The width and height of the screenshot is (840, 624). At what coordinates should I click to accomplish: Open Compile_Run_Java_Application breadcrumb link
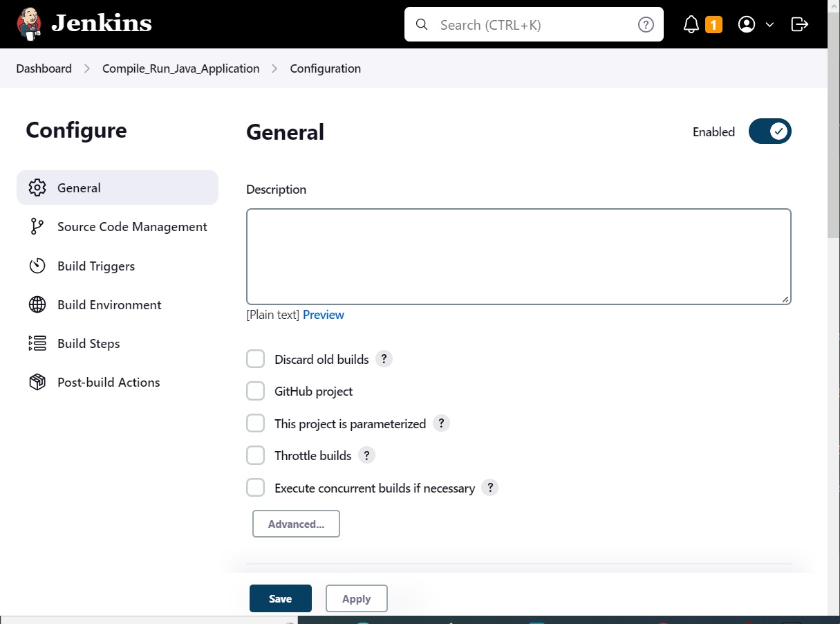[x=181, y=68]
